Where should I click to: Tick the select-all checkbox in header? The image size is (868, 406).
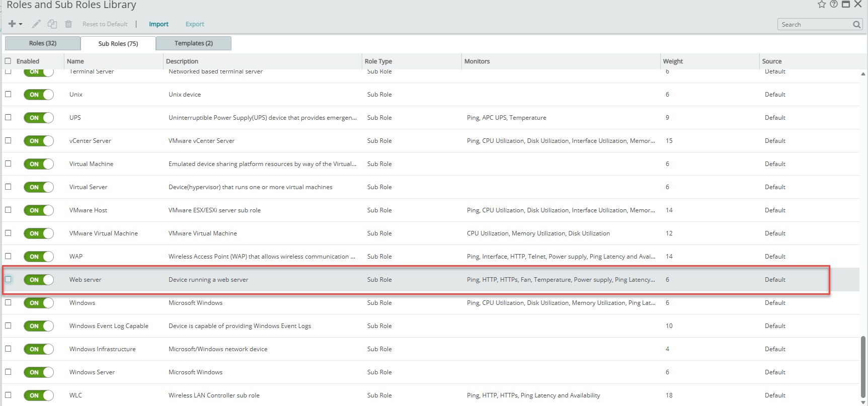click(x=8, y=61)
